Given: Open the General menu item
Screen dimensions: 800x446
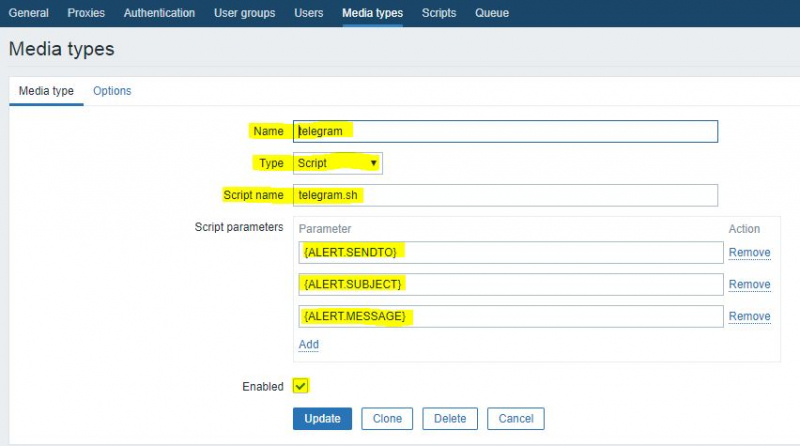Looking at the screenshot, I should tap(28, 13).
